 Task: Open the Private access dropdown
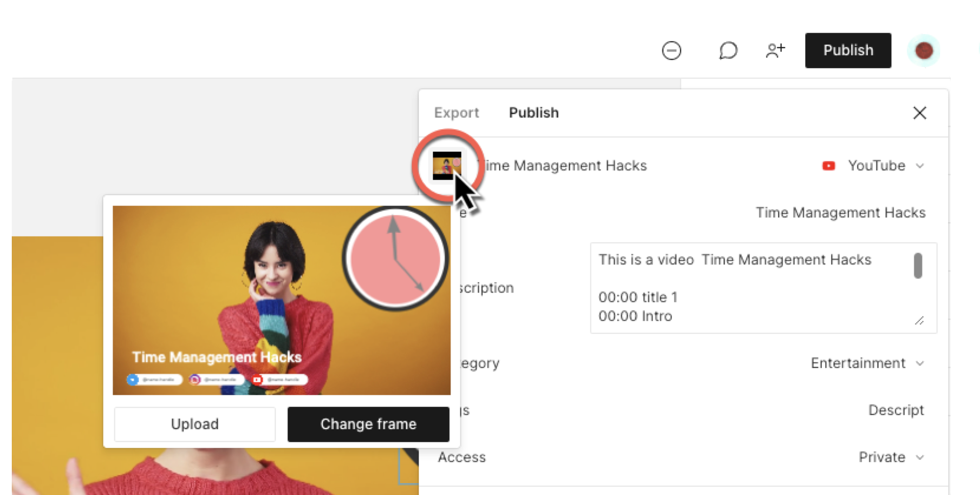[891, 457]
